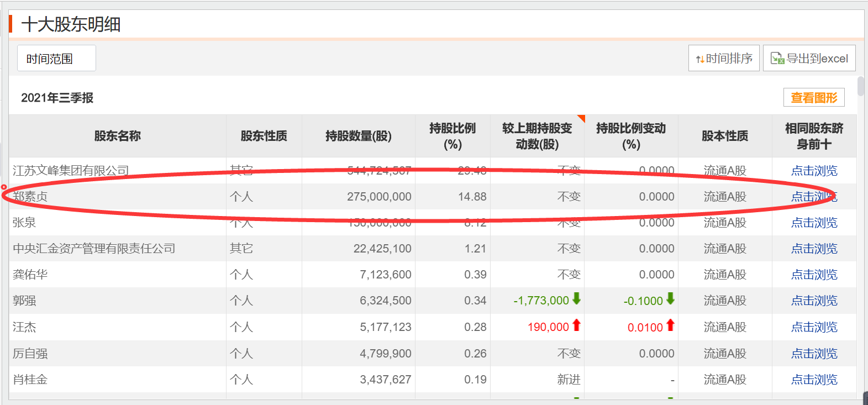Click green down arrow beside -1,773,000
The height and width of the screenshot is (405, 868).
(576, 299)
